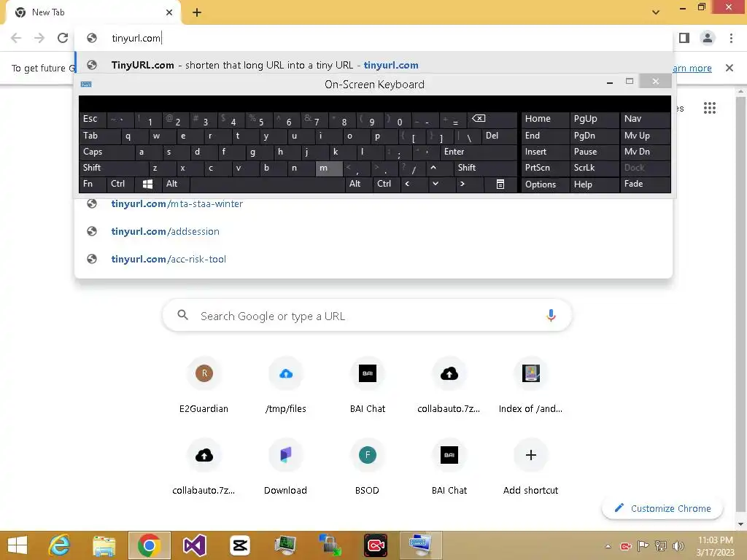Launch Internet Explorer from taskbar
The width and height of the screenshot is (747, 560).
(59, 545)
